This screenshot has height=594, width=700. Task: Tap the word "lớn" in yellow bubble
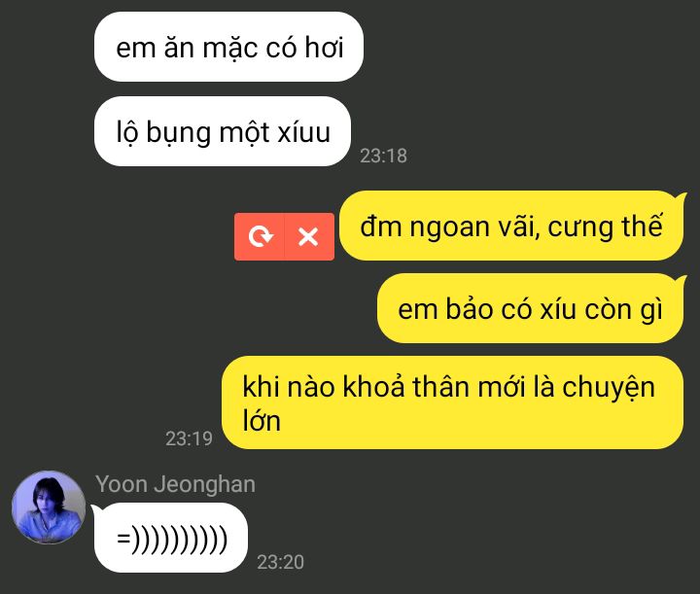[262, 420]
